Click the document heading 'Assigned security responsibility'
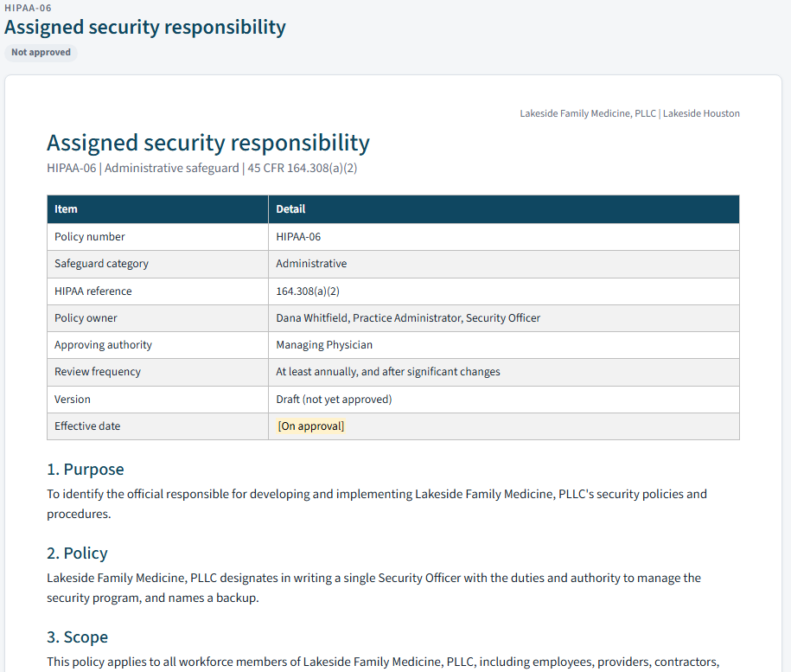The height and width of the screenshot is (672, 791). click(x=208, y=143)
